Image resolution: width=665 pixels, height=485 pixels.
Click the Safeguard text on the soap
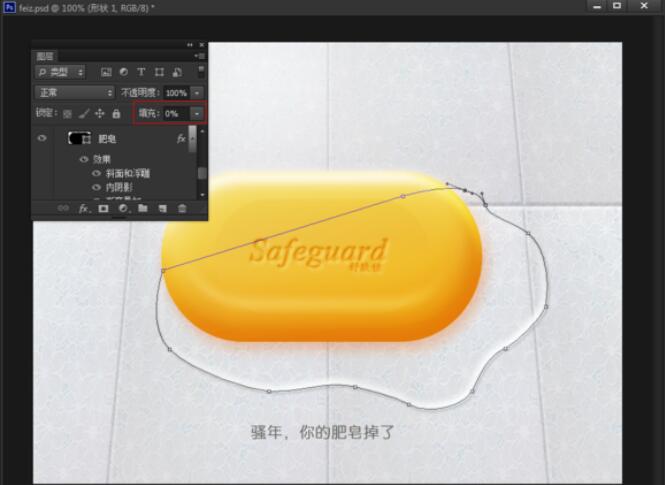319,251
